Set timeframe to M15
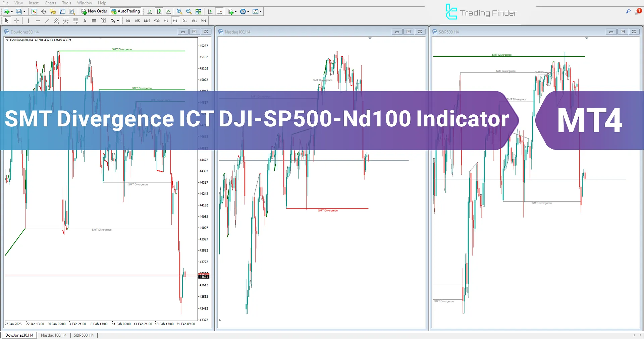 point(147,21)
